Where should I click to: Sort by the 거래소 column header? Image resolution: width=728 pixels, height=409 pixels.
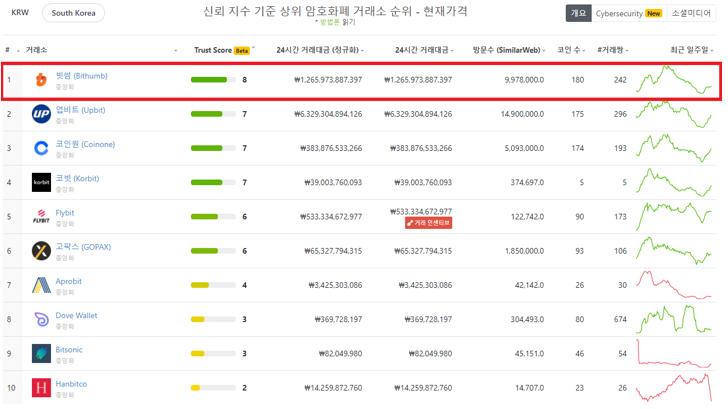(x=36, y=50)
